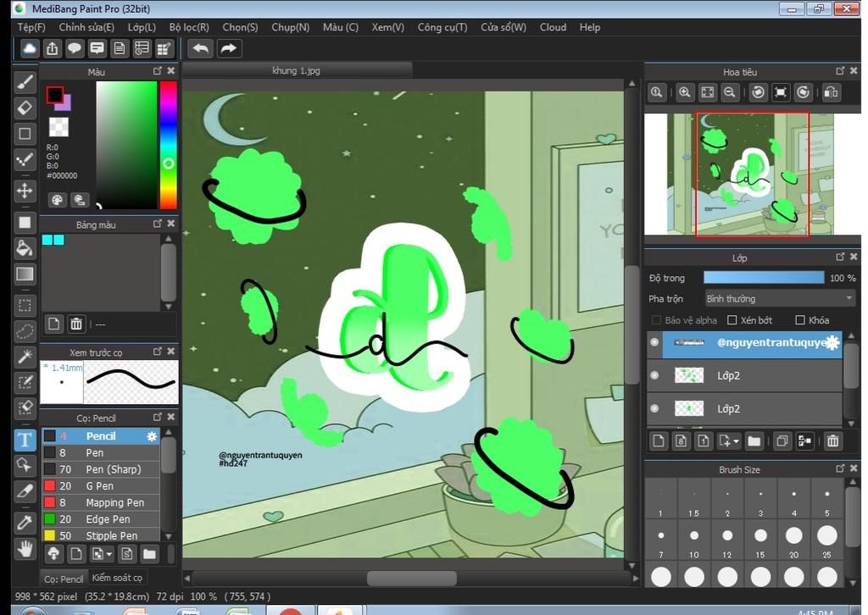Enable the Khóa layer lock checkbox

pyautogui.click(x=800, y=320)
